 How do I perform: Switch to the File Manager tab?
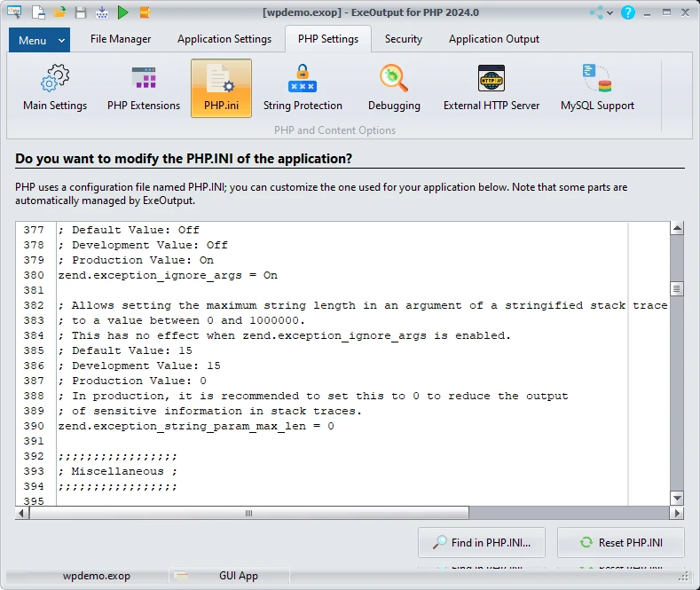point(121,39)
